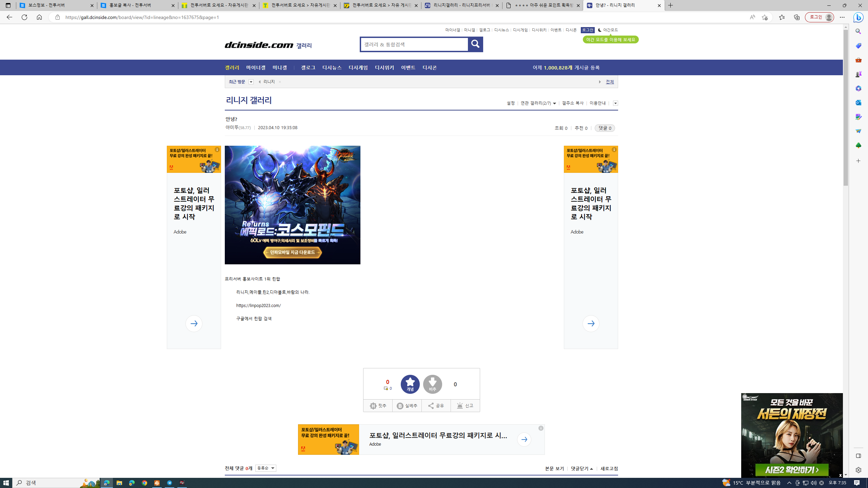Open linpop2023.com link in post
Image resolution: width=868 pixels, height=488 pixels.
(x=258, y=305)
